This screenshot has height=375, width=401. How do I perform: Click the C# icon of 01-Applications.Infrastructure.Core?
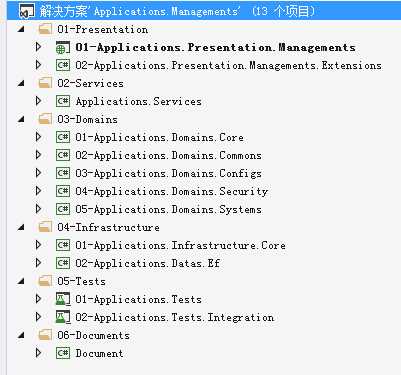tap(63, 245)
